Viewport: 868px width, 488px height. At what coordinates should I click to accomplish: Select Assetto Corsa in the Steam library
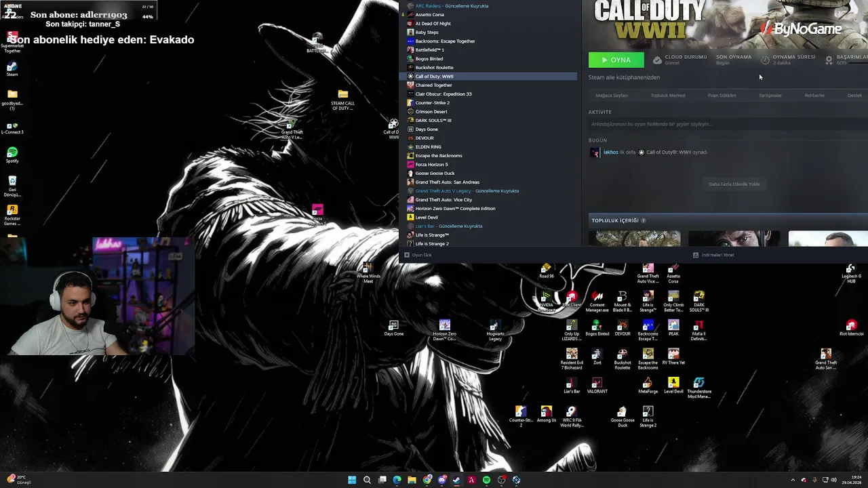(491, 14)
